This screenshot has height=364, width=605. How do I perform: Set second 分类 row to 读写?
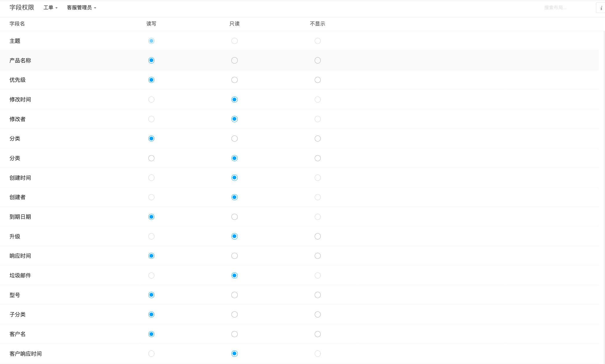151,158
